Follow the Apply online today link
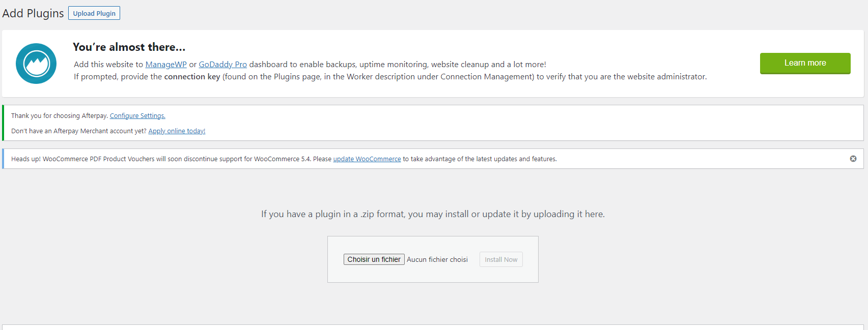 [177, 131]
